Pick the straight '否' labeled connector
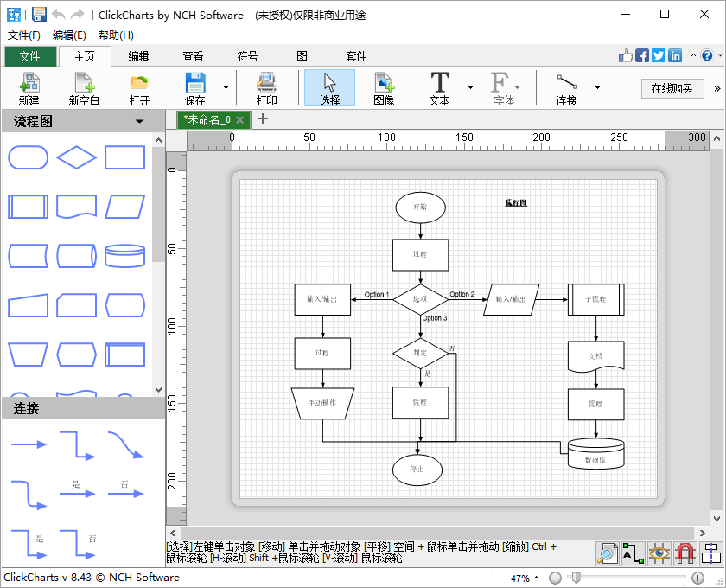This screenshot has width=726, height=588. pos(125,490)
